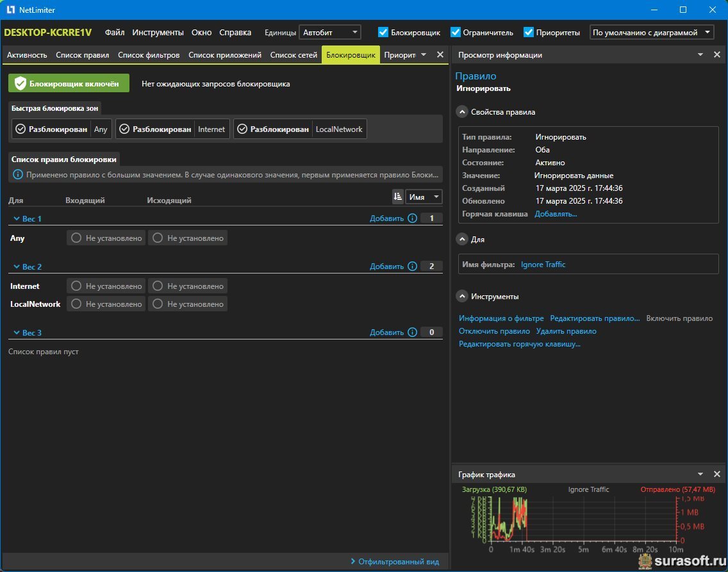Click the info icon beside Вес 3 Добавить
Screen dimensions: 728x572
[x=412, y=332]
